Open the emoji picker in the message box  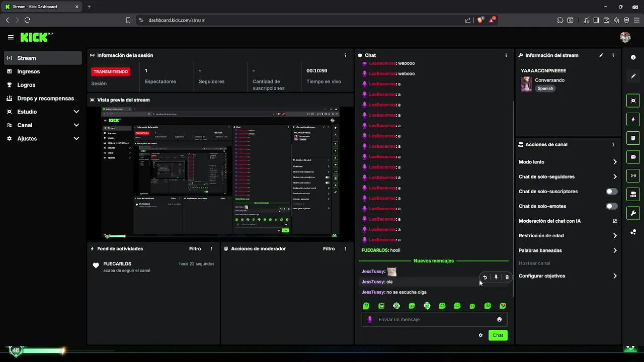click(x=499, y=319)
